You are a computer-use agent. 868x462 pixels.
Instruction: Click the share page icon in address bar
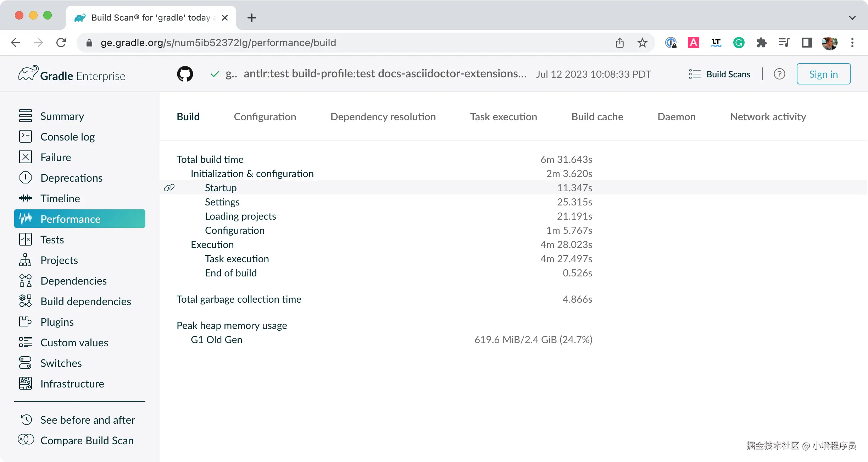(619, 43)
